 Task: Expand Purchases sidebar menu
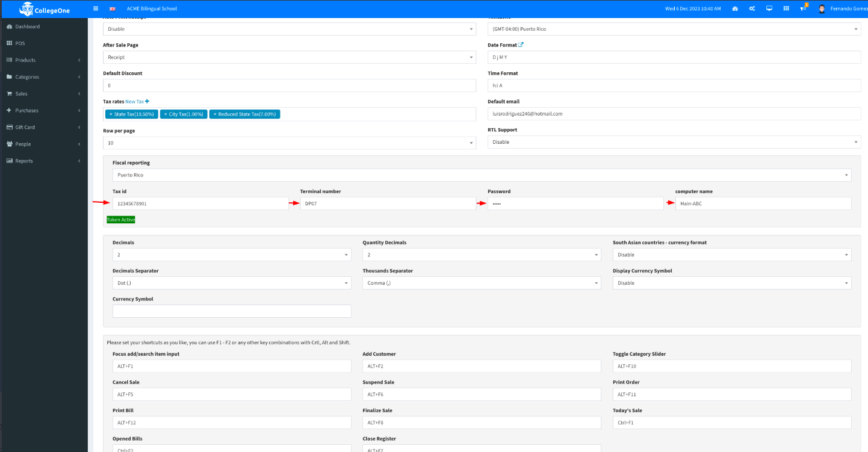44,111
